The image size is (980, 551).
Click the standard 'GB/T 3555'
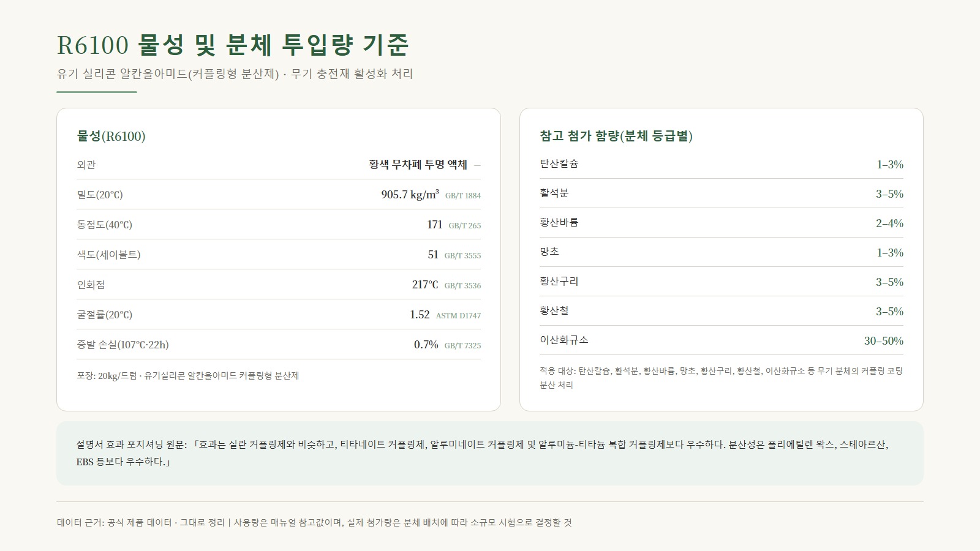462,256
